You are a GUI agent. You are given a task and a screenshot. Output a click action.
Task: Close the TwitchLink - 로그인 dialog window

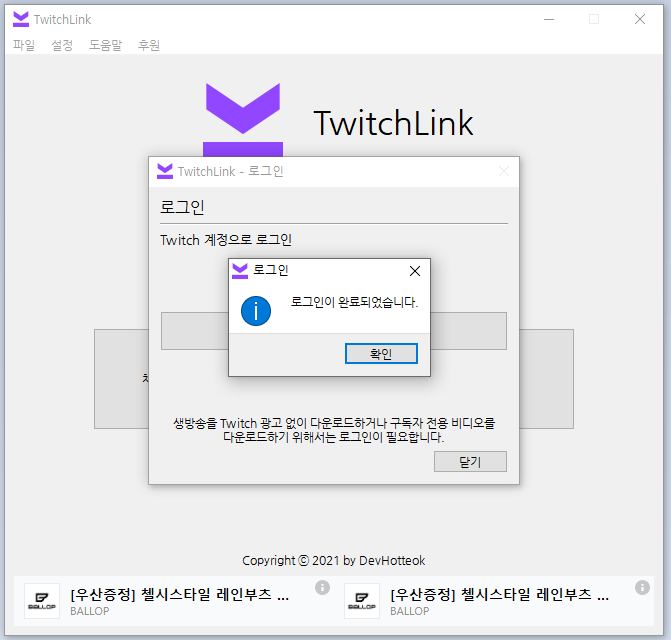point(504,172)
